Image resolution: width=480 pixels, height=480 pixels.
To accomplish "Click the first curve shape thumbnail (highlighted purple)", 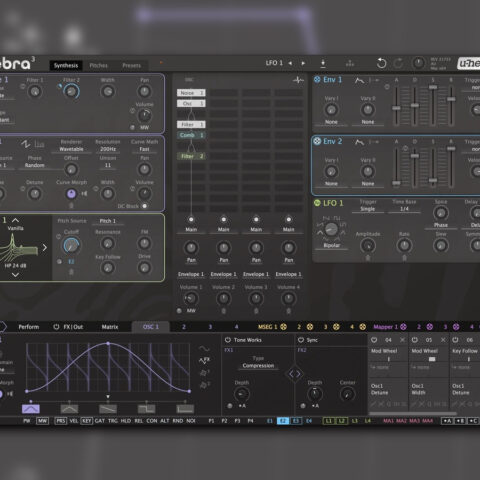I will (31, 409).
